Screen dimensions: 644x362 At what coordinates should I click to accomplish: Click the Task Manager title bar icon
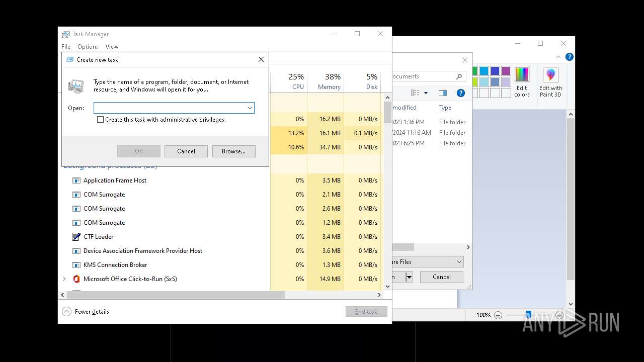(66, 34)
